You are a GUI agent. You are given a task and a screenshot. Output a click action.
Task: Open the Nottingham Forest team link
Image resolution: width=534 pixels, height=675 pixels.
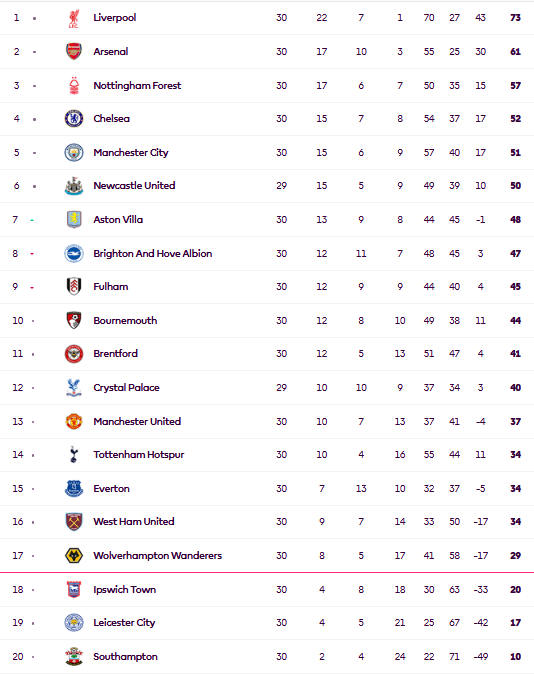click(137, 85)
